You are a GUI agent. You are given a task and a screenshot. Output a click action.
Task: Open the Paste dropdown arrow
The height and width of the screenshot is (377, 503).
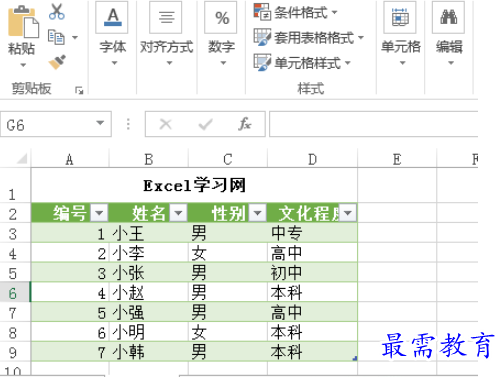(x=23, y=65)
